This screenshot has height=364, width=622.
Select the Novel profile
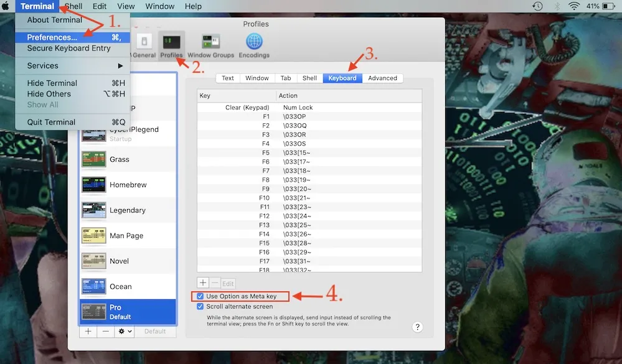[128, 261]
